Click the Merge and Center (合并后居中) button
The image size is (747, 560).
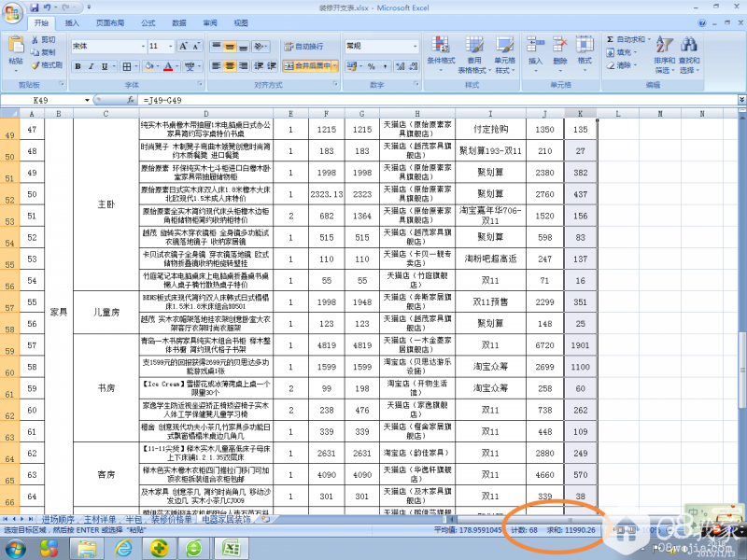[x=308, y=65]
